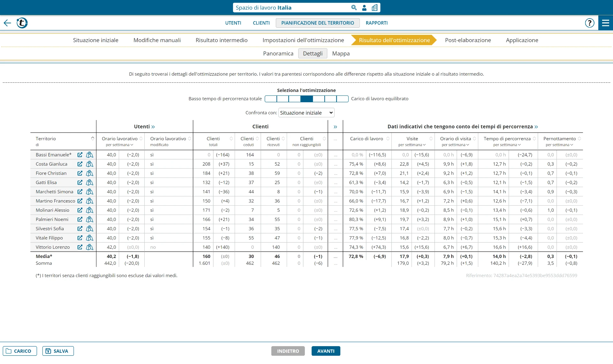Open external link icon for Vitale Filippo
This screenshot has width=613, height=364.
tap(80, 238)
